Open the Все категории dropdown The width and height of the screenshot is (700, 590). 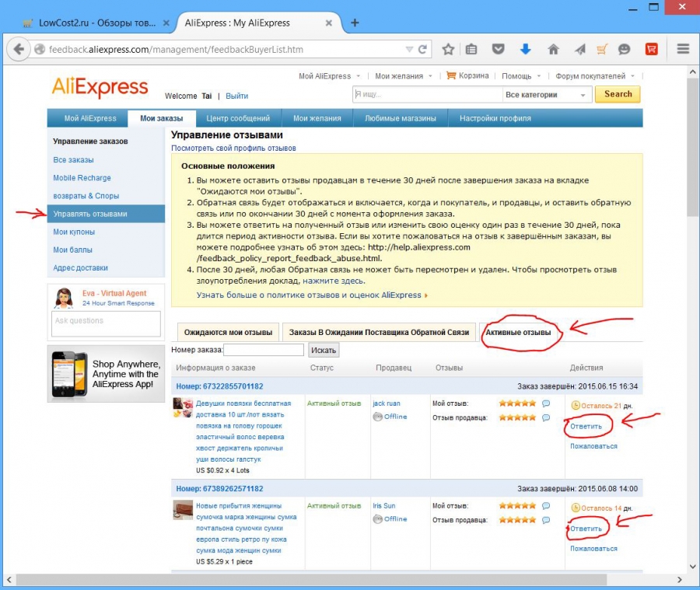pyautogui.click(x=547, y=95)
